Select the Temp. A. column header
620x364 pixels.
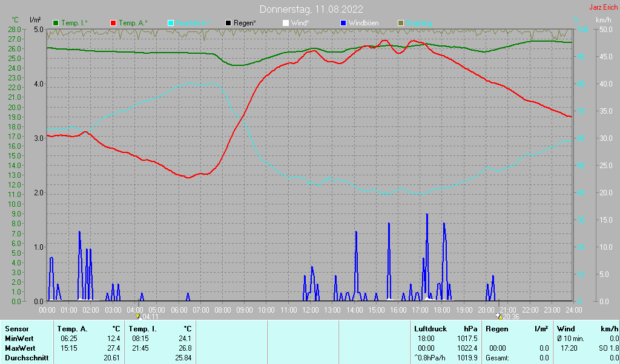coord(72,329)
